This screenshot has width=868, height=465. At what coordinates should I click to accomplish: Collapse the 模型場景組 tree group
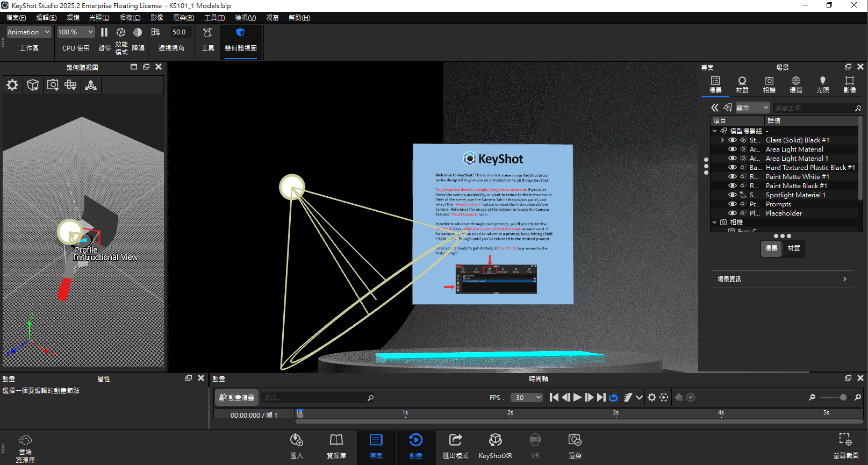click(x=714, y=131)
